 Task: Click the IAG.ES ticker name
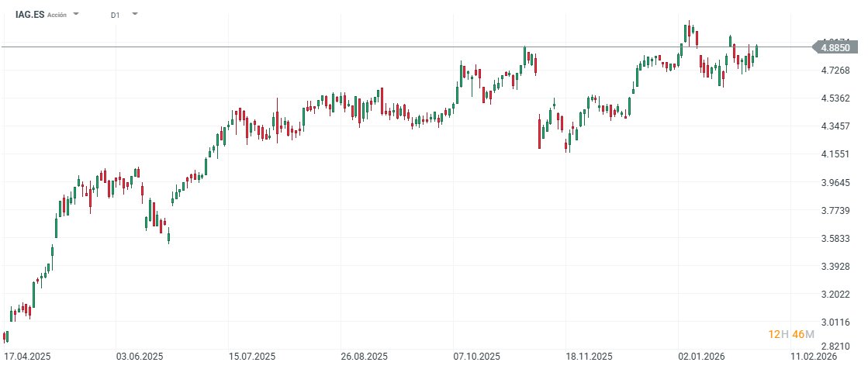click(x=29, y=15)
